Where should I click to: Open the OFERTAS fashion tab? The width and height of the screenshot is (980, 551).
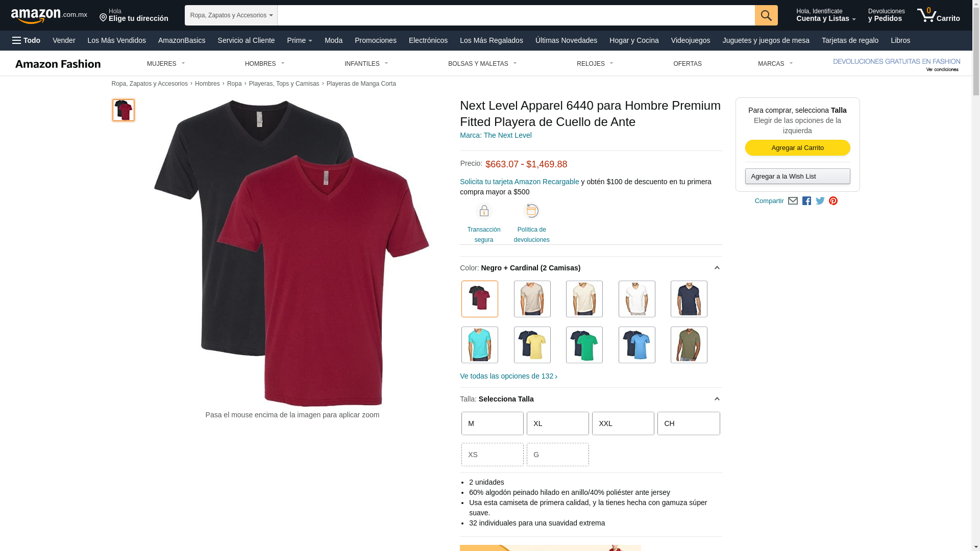tap(688, 64)
